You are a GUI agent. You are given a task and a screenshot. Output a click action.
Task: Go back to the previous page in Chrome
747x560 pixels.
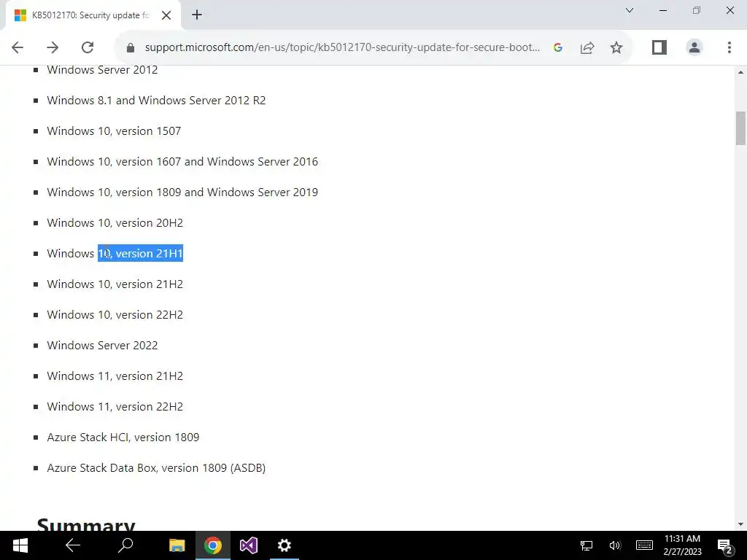[x=18, y=47]
